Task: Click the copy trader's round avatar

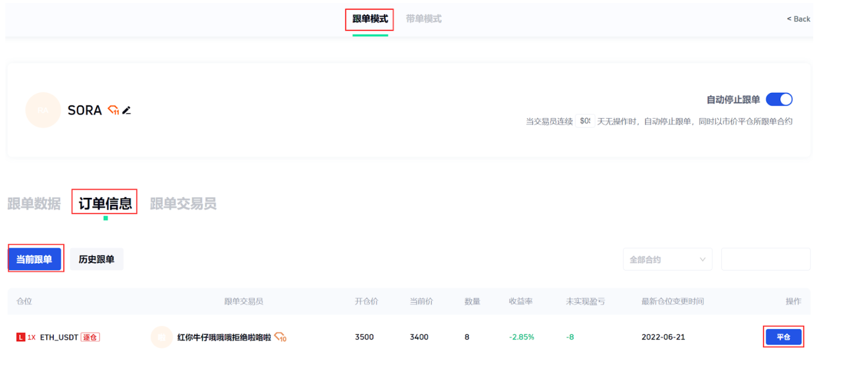Action: pyautogui.click(x=162, y=337)
